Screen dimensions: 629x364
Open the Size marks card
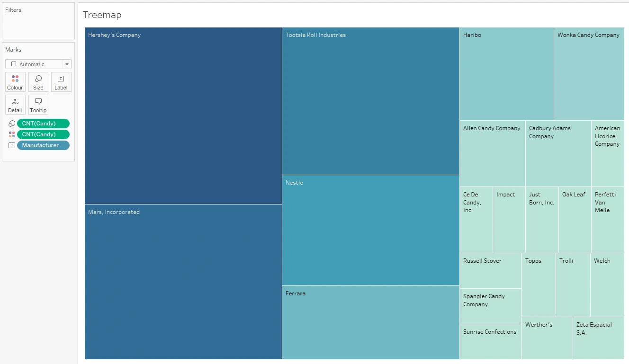pos(38,82)
